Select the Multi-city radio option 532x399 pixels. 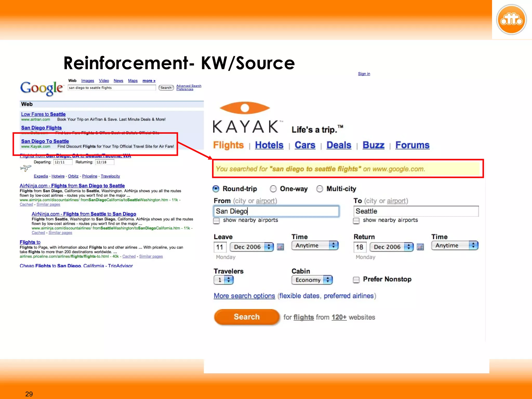(320, 189)
